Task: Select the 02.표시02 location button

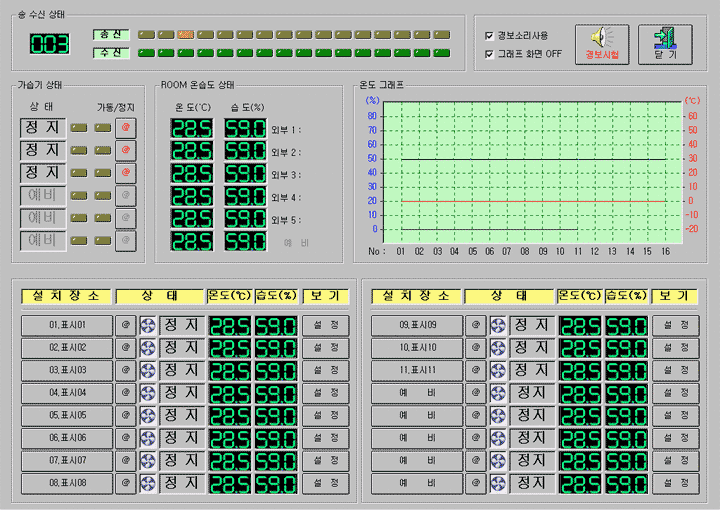Action: click(67, 348)
